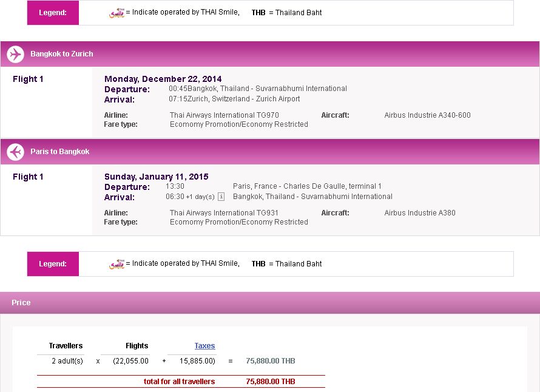
Task: Click the Thai Airways International TG970 flight number
Action: point(224,115)
